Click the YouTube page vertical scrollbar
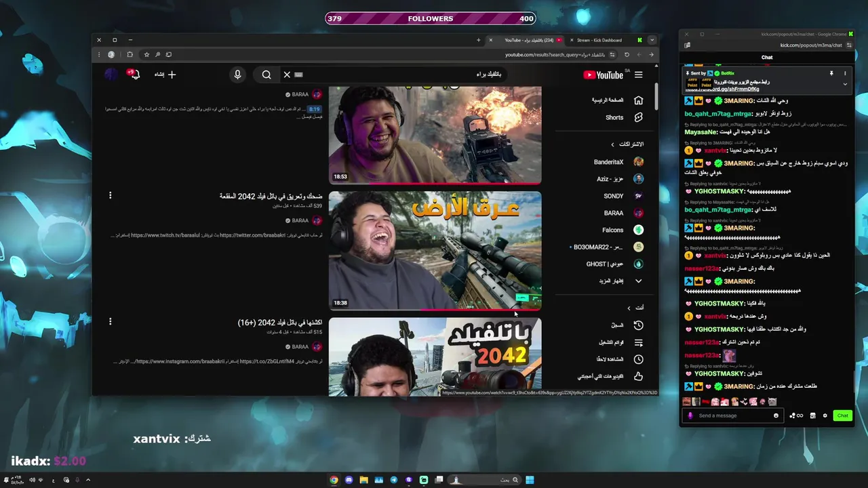The height and width of the screenshot is (488, 868). coord(656,98)
